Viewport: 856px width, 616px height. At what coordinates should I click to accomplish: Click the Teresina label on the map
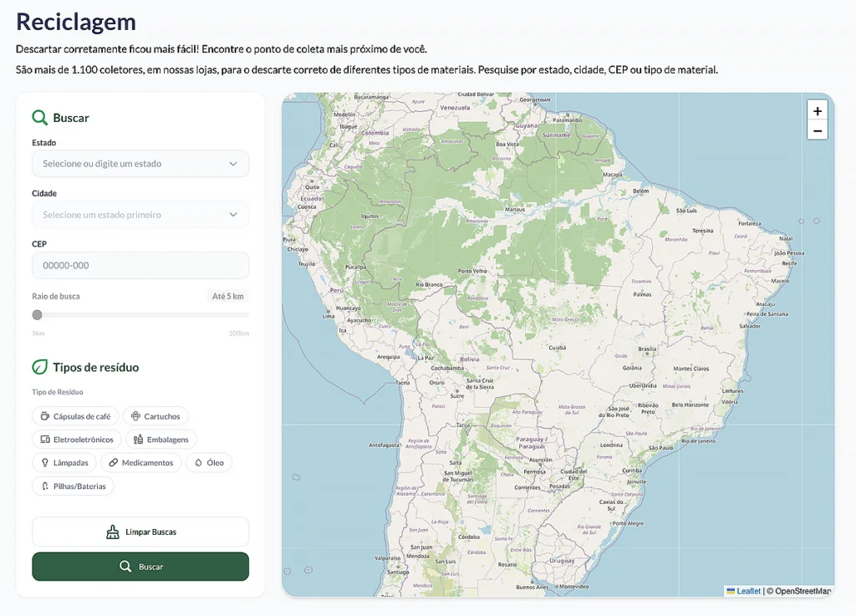click(x=702, y=231)
